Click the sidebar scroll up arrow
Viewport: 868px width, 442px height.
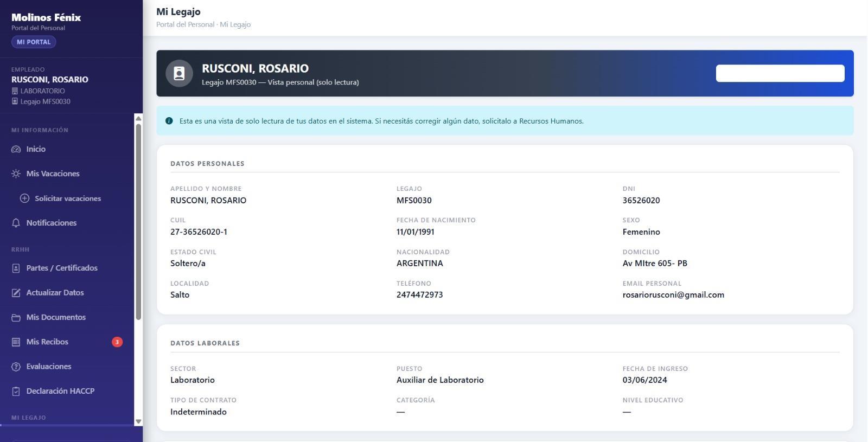(138, 118)
